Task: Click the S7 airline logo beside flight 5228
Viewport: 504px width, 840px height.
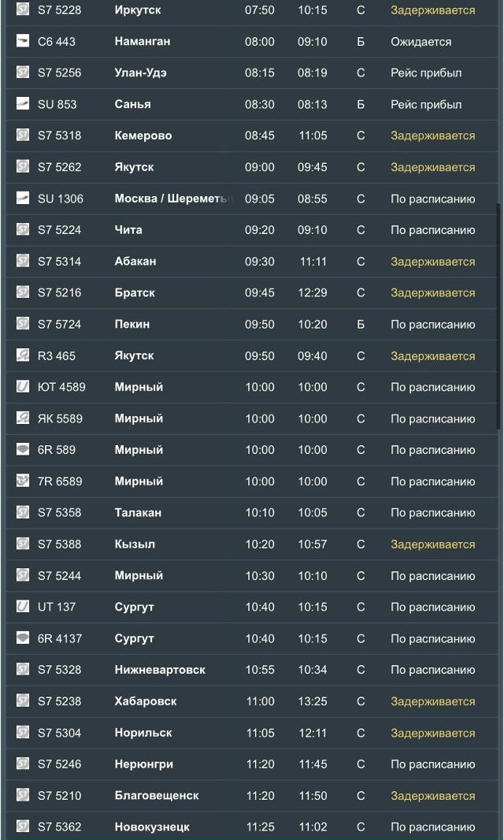Action: pyautogui.click(x=23, y=9)
